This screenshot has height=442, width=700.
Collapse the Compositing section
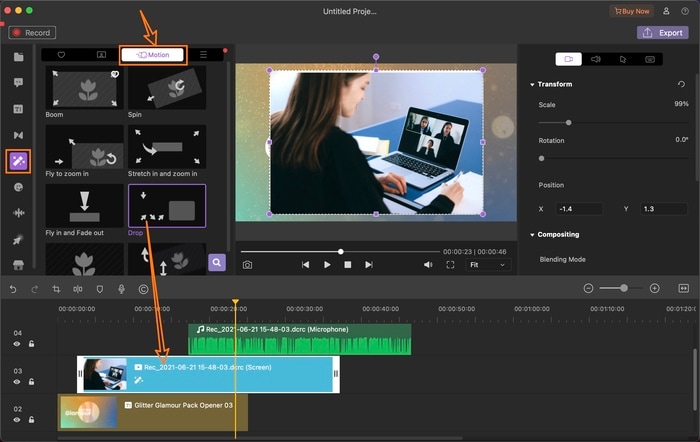click(532, 235)
